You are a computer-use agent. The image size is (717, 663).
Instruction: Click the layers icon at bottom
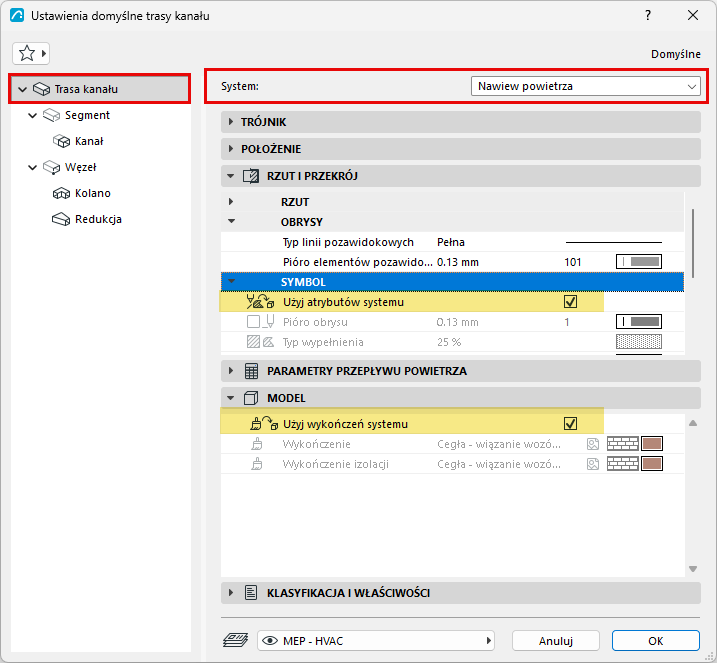click(235, 640)
